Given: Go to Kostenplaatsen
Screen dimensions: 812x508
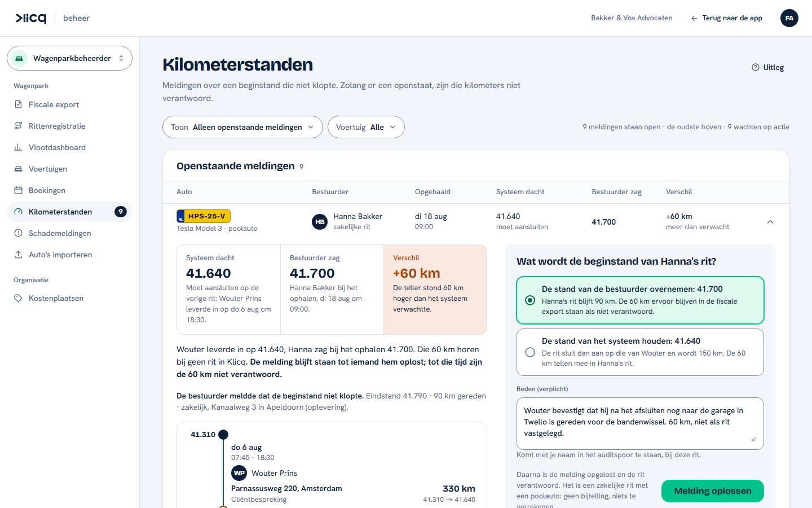Looking at the screenshot, I should [x=69, y=298].
